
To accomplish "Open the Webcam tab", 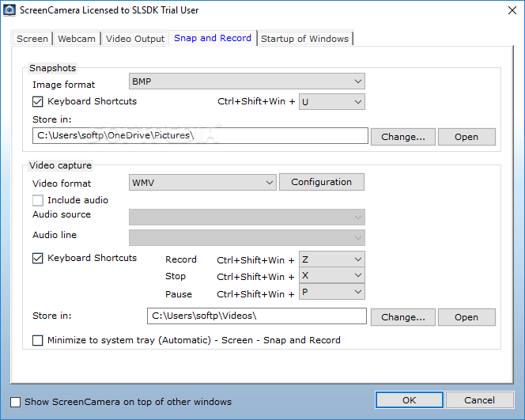I will point(77,39).
